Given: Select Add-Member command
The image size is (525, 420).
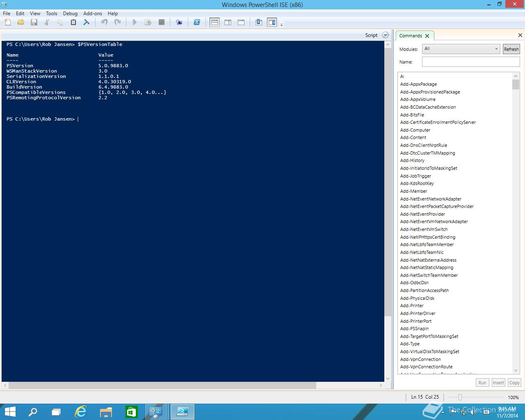Looking at the screenshot, I should (413, 191).
